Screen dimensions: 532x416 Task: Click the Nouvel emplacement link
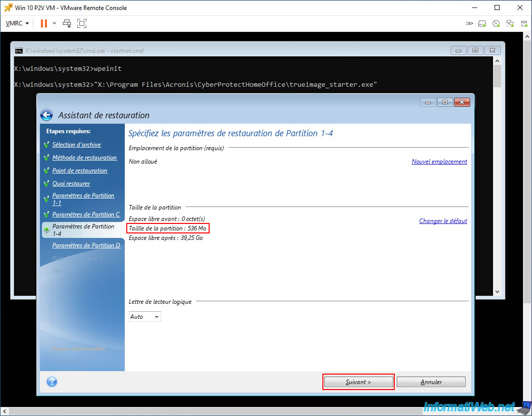pyautogui.click(x=439, y=162)
